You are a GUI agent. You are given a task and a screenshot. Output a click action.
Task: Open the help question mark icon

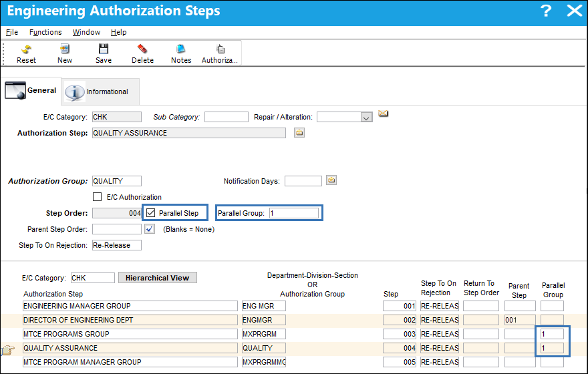(546, 11)
